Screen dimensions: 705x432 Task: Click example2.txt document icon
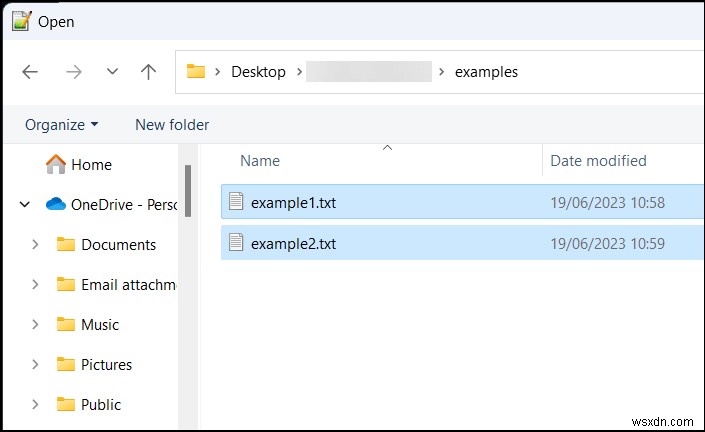[x=236, y=242]
